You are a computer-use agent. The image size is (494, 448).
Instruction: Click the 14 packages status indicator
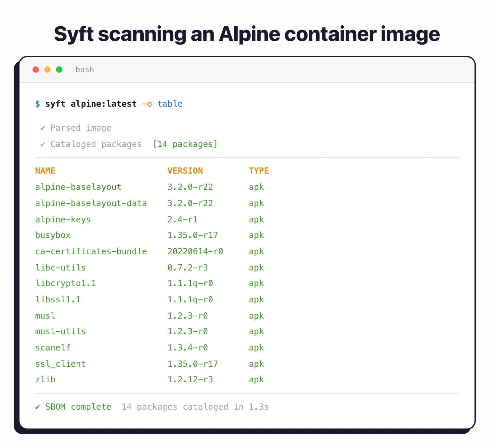(x=185, y=144)
